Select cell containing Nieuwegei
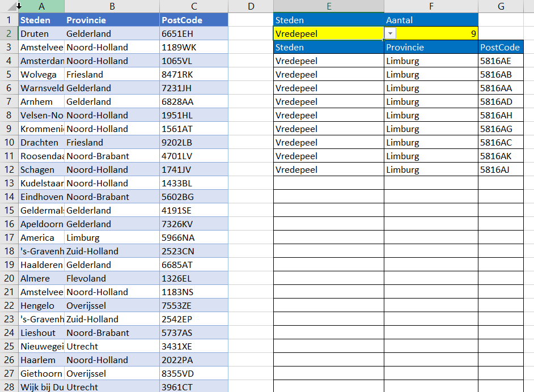 (x=41, y=347)
